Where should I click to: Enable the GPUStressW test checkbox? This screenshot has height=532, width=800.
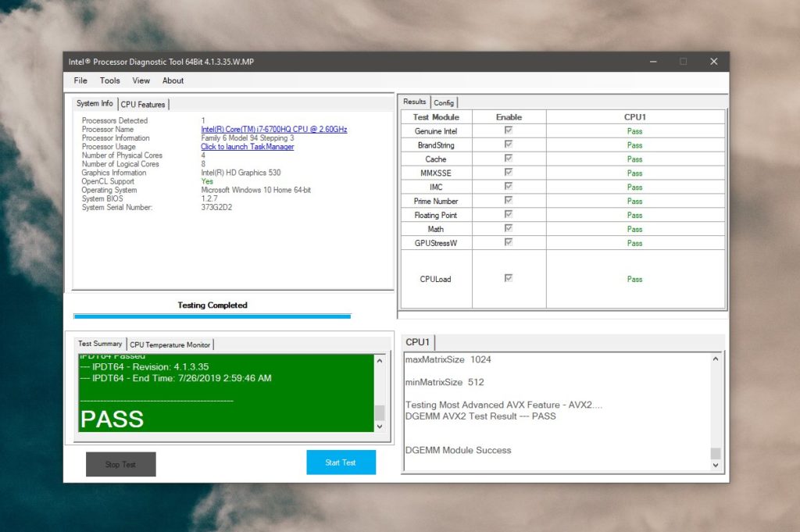click(509, 243)
